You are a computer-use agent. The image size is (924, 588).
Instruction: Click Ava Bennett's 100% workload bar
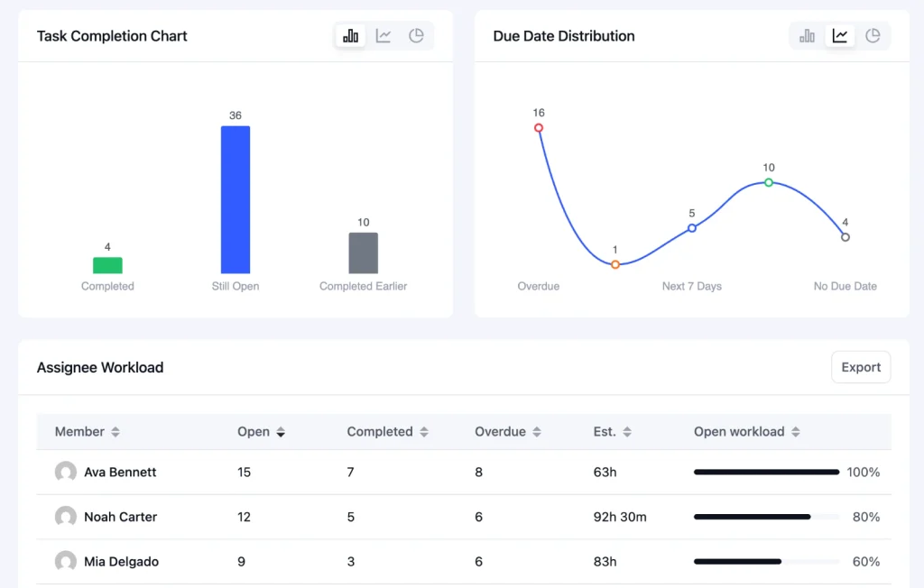[x=766, y=472]
